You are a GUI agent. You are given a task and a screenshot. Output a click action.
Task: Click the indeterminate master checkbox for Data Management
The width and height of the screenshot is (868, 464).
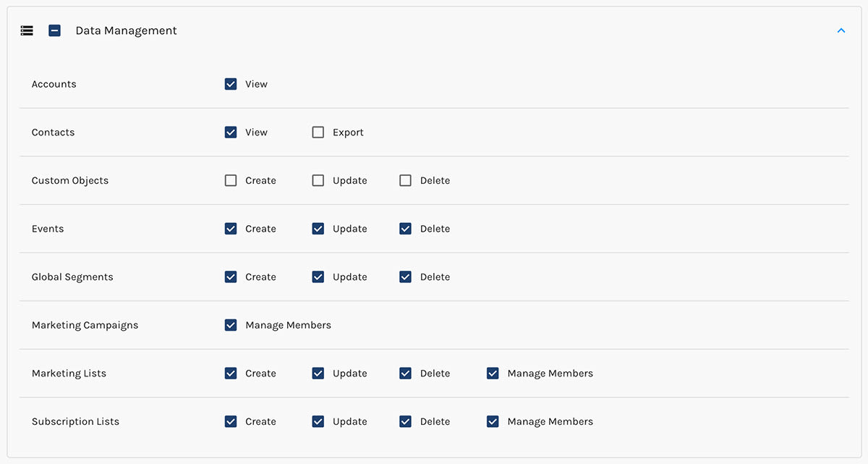click(x=54, y=30)
